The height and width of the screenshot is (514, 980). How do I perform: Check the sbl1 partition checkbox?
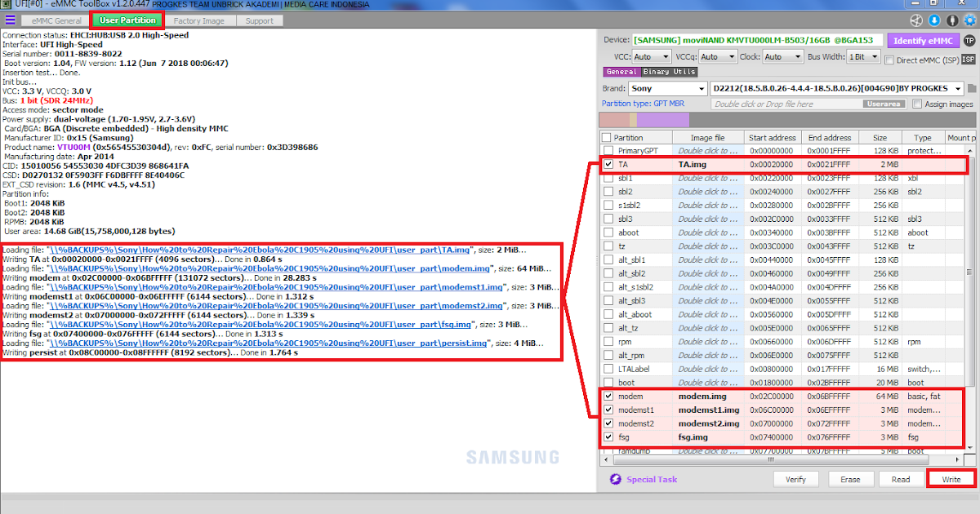coord(608,178)
